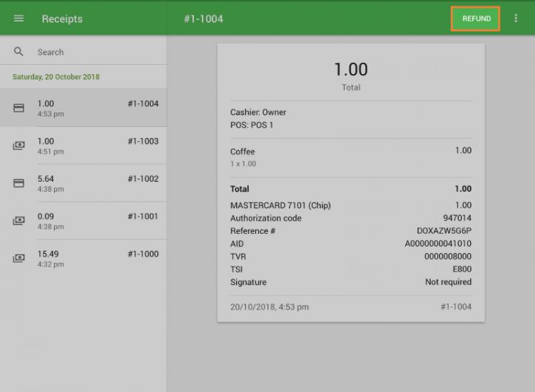This screenshot has width=535, height=392.
Task: Focus the Search receipts field
Action: (83, 52)
